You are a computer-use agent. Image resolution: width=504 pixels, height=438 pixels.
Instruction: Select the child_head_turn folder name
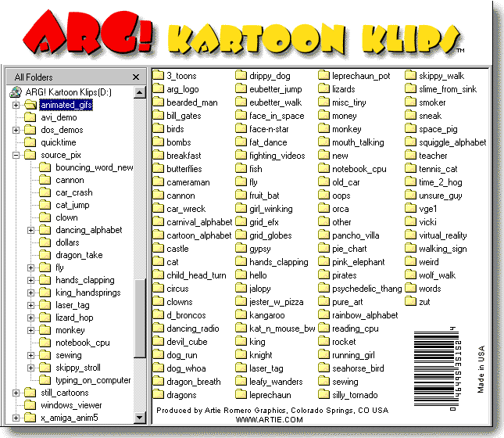(x=196, y=275)
